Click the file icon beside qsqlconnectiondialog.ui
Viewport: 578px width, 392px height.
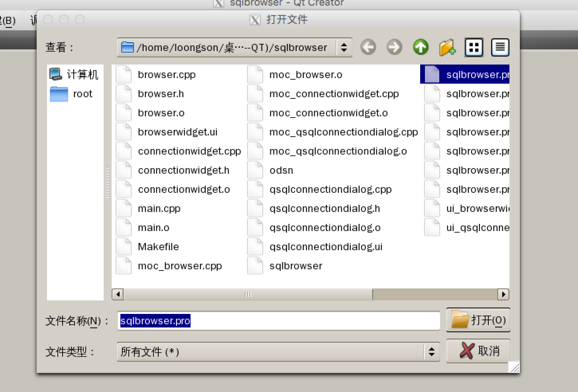coord(255,247)
